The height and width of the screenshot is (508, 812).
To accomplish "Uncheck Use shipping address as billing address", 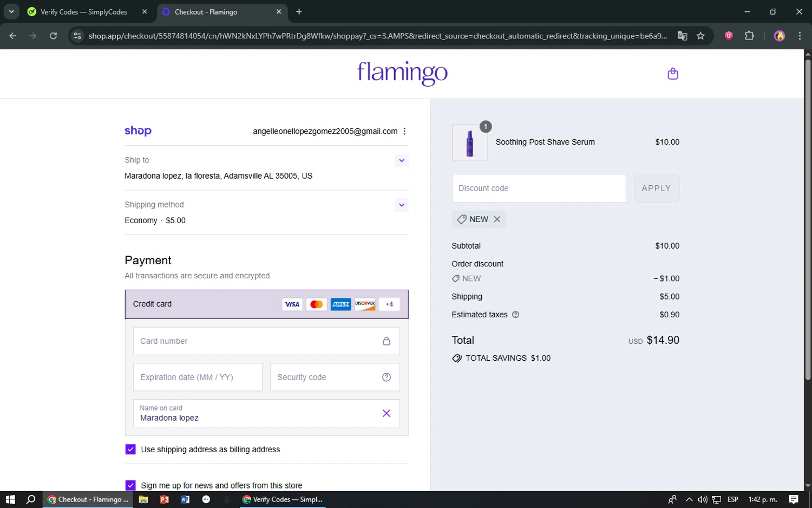I will [x=130, y=450].
